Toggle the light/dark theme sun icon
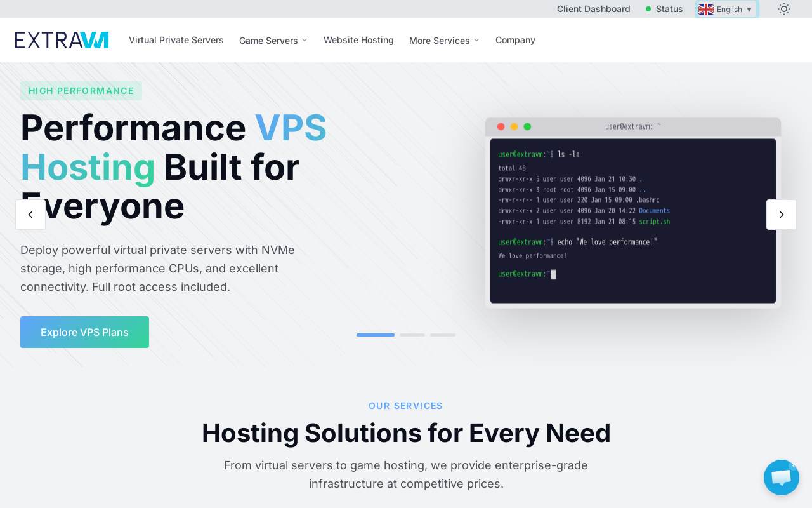The width and height of the screenshot is (812, 508). [784, 9]
